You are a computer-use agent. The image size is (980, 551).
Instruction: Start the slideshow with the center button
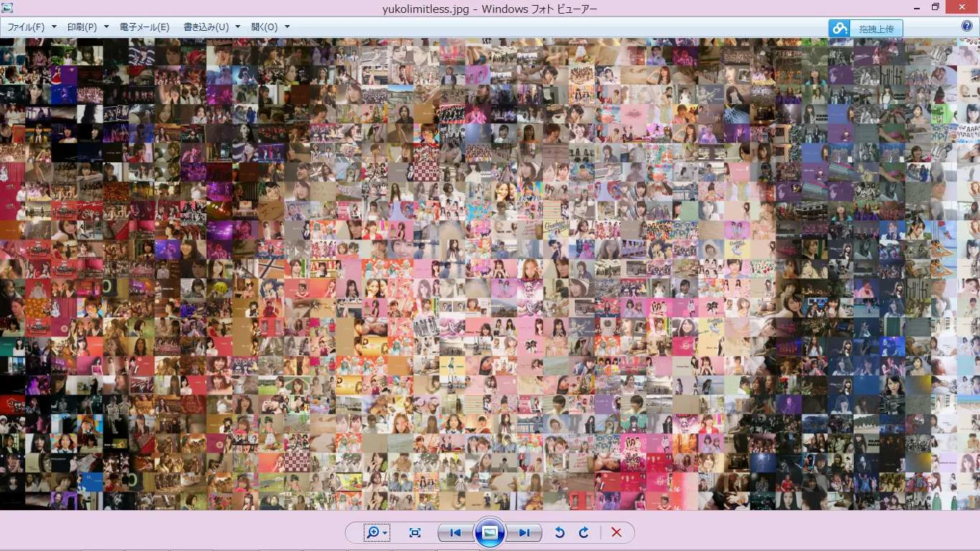tap(490, 532)
